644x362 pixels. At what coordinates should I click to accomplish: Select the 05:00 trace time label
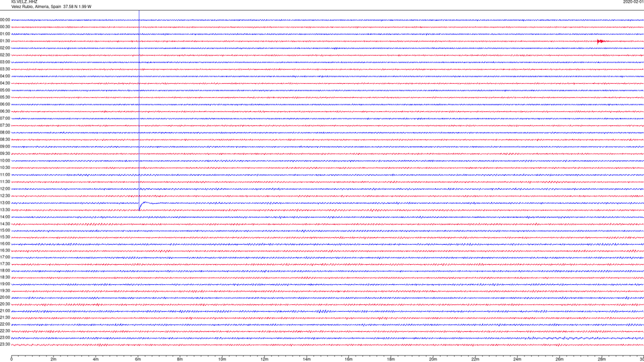[5, 90]
